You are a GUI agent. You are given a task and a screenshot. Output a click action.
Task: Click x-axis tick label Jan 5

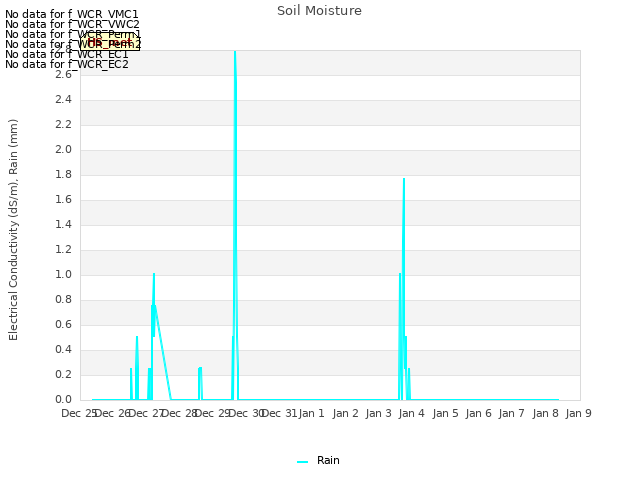click(445, 413)
